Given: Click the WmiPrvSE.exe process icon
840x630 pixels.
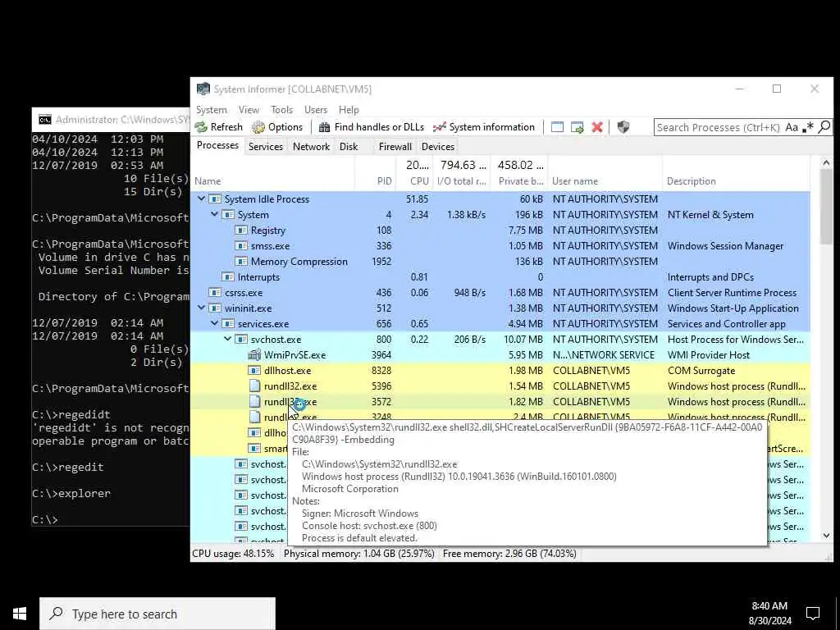Looking at the screenshot, I should 254,354.
